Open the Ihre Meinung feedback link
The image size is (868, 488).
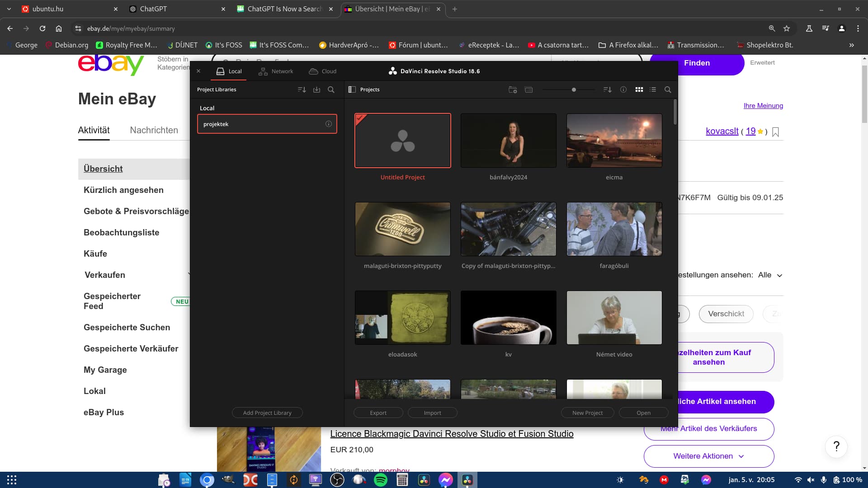(763, 106)
